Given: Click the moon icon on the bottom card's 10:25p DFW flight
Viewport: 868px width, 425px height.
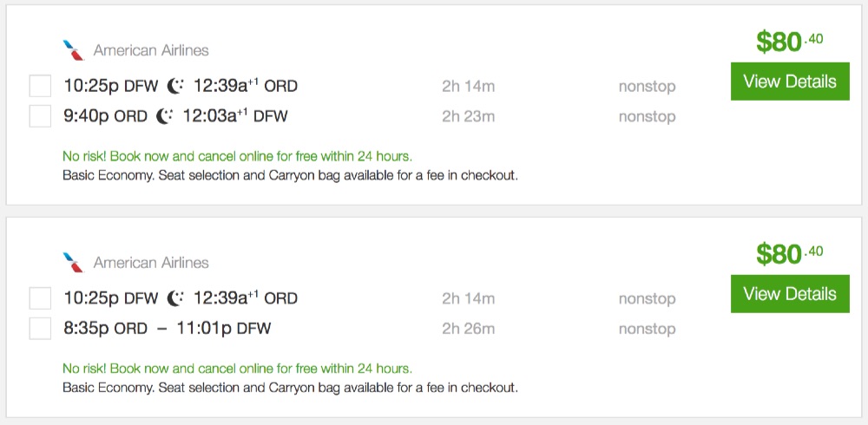Looking at the screenshot, I should (175, 298).
